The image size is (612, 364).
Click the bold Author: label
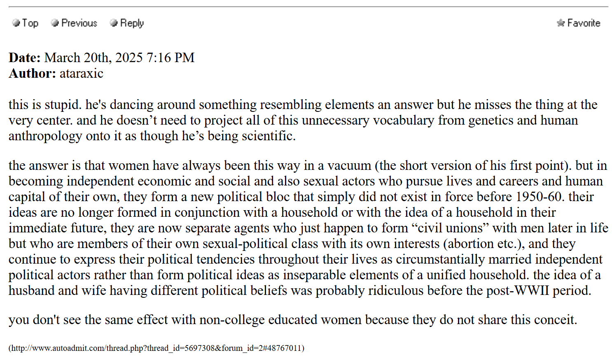pyautogui.click(x=33, y=73)
